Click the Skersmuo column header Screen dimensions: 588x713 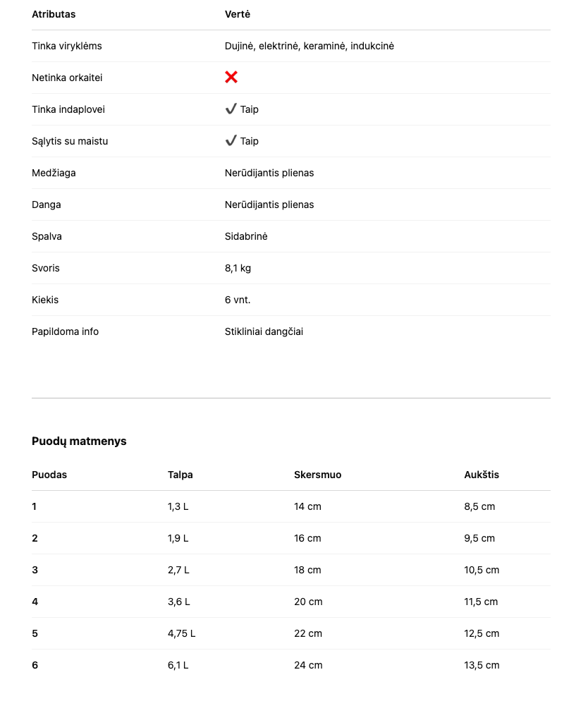pyautogui.click(x=317, y=475)
